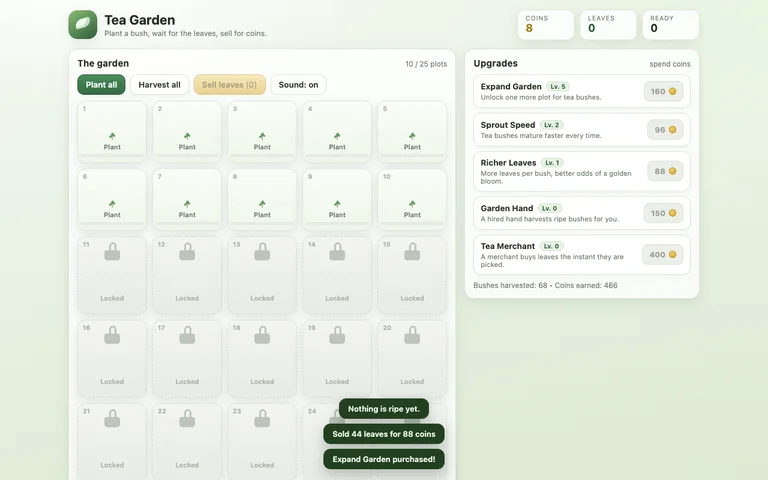Viewport: 768px width, 480px height.
Task: Click the lock icon on plot 18
Action: coord(262,335)
